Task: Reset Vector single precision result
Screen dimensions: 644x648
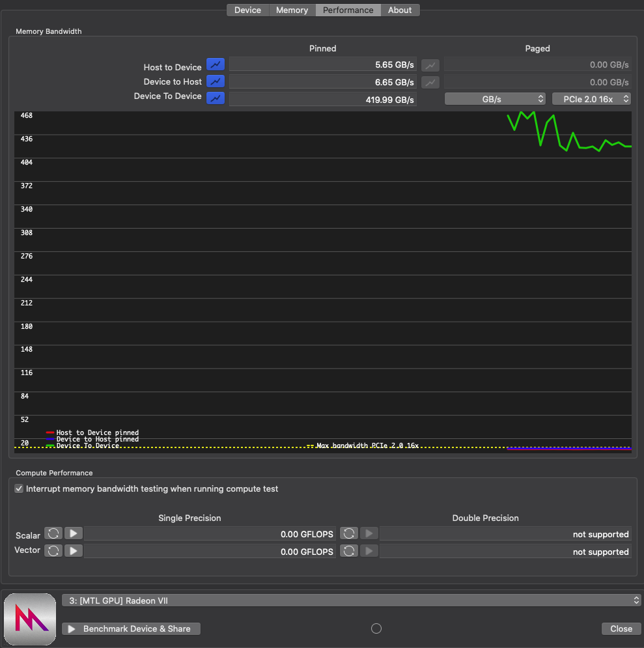Action: point(53,551)
